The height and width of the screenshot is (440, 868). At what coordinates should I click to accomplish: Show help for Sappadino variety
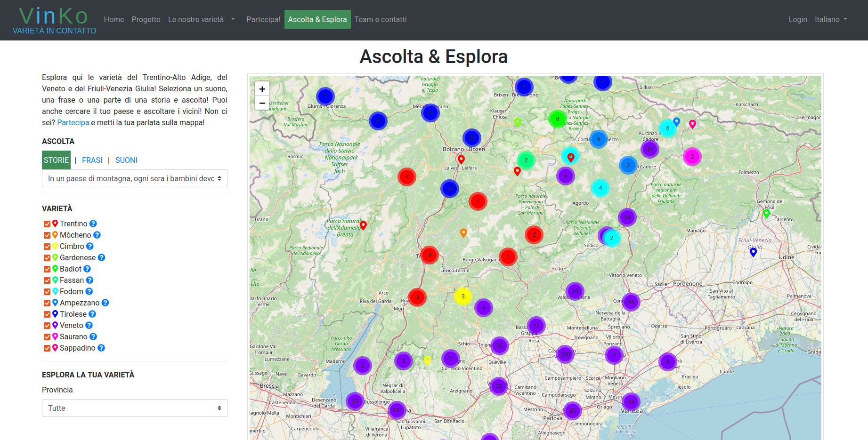(x=101, y=348)
